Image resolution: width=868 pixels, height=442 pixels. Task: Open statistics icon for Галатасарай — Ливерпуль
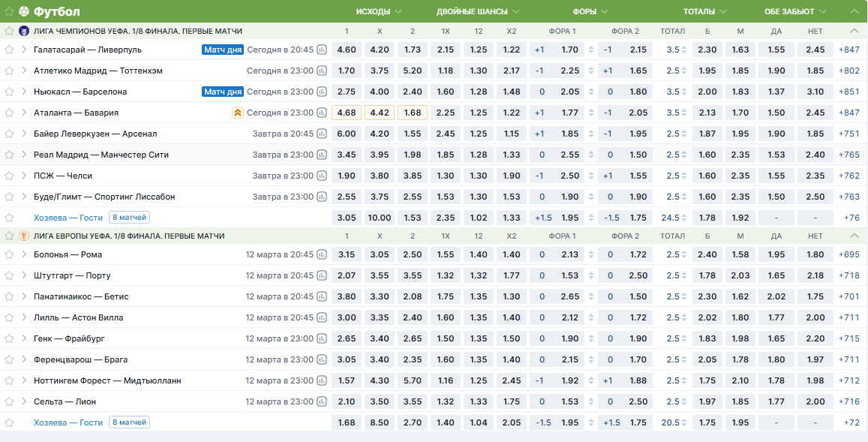[x=322, y=50]
